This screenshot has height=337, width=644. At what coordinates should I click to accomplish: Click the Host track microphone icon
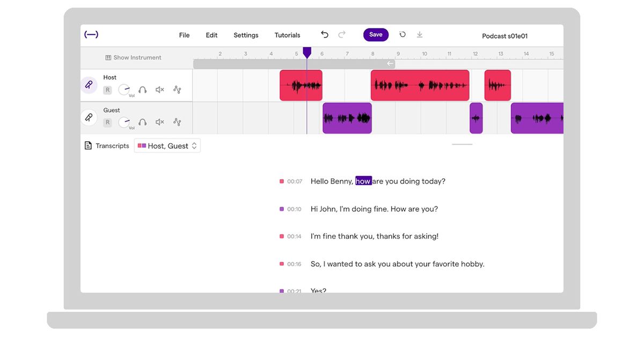tap(89, 85)
